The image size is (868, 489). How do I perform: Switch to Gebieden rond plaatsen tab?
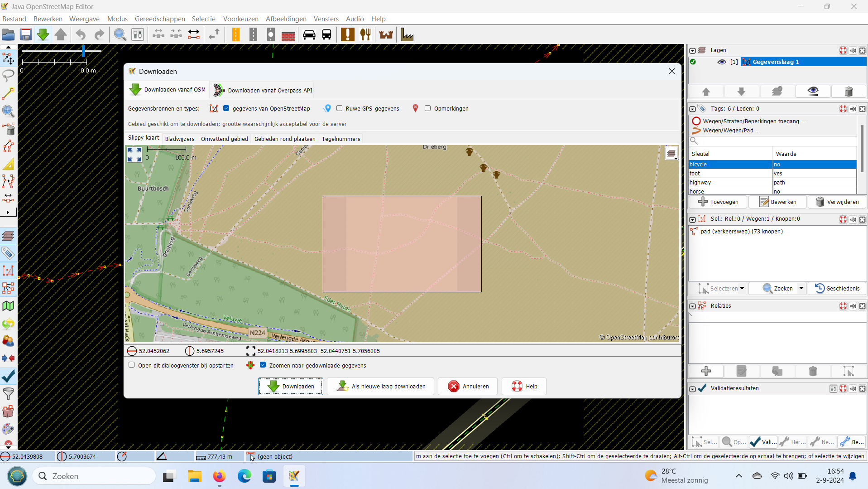(x=285, y=139)
